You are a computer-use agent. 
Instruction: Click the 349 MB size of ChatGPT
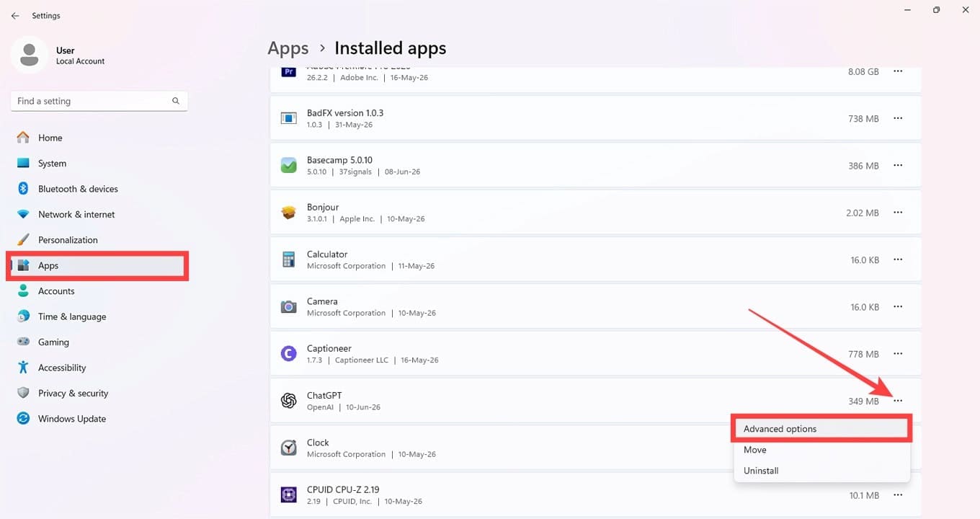863,401
